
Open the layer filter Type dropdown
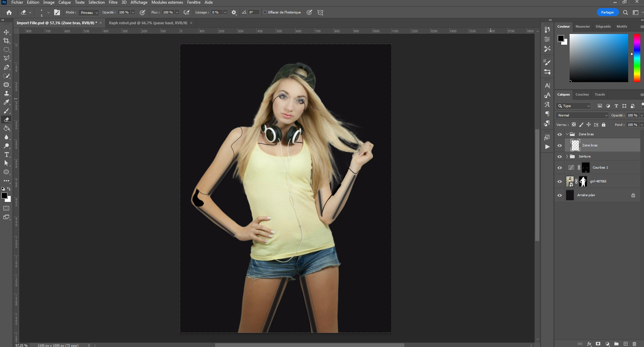(x=573, y=106)
